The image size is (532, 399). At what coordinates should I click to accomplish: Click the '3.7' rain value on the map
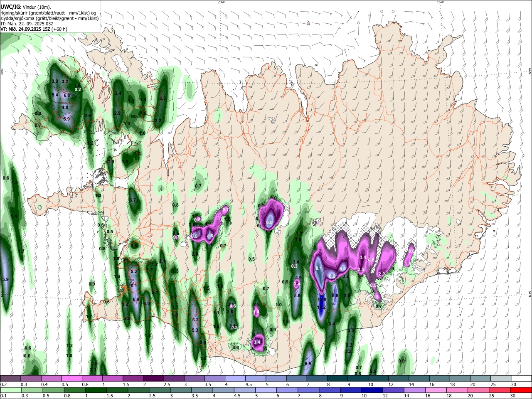133,200
